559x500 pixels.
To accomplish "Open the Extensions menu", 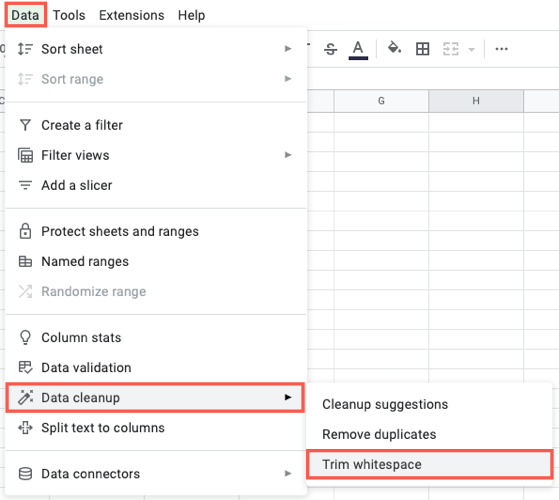I will [x=132, y=15].
